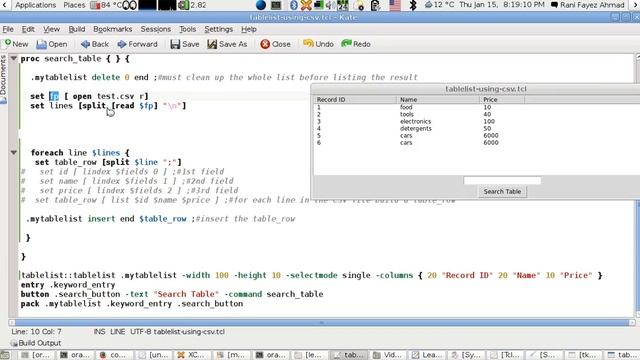Click the Name column header

click(438, 99)
